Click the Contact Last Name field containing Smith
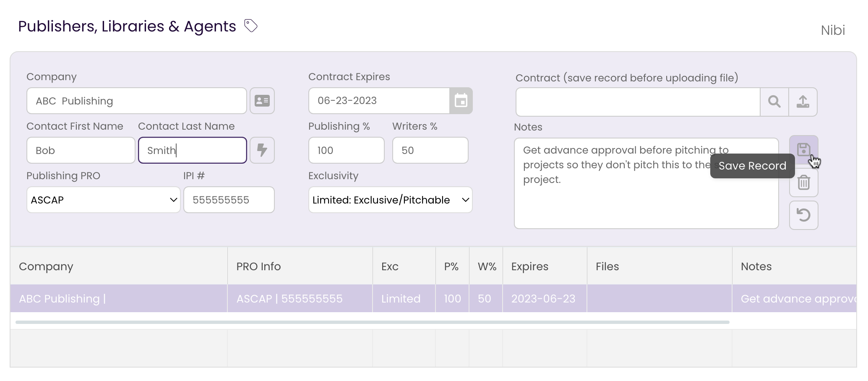Screen dimensions: 868x381 click(x=193, y=150)
